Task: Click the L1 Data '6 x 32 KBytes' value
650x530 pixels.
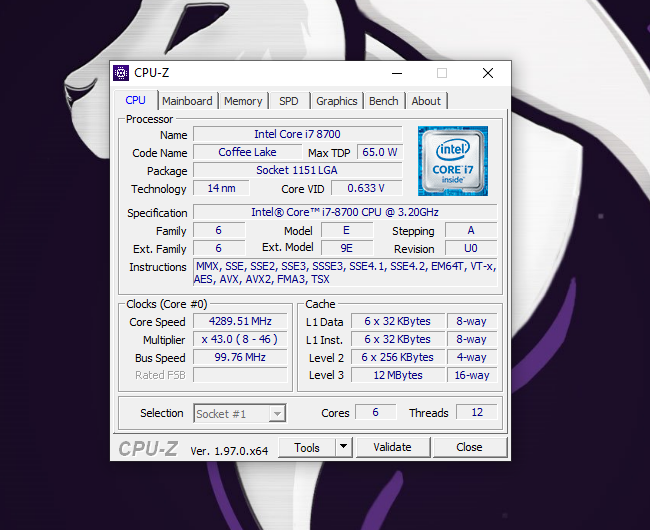Action: pos(398,321)
